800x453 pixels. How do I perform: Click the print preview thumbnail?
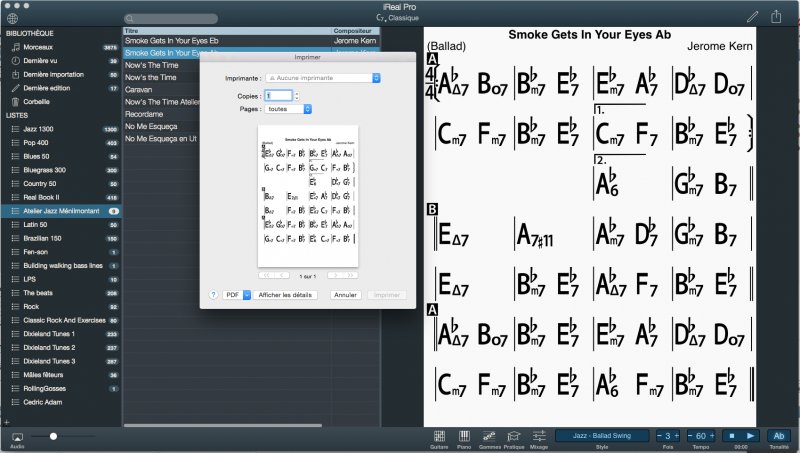[x=308, y=196]
